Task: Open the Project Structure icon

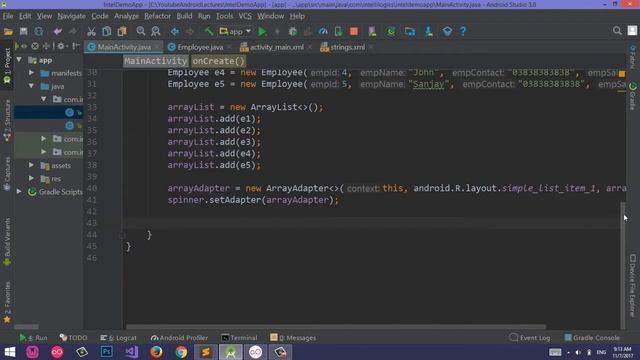Action: point(410,31)
